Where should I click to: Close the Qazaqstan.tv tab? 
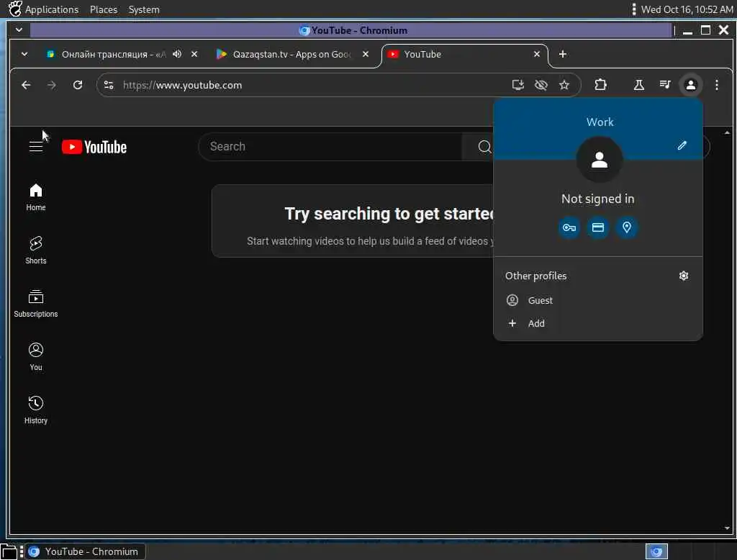pyautogui.click(x=365, y=54)
